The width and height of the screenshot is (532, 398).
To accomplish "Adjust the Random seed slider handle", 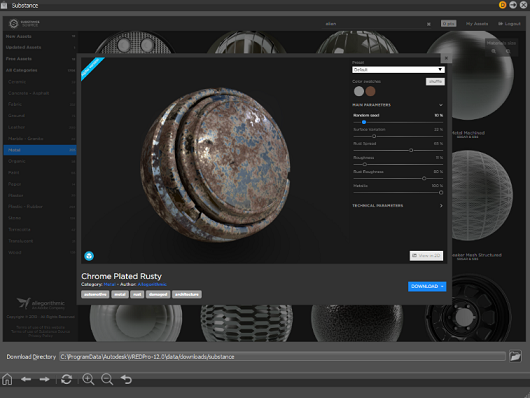I will point(364,122).
